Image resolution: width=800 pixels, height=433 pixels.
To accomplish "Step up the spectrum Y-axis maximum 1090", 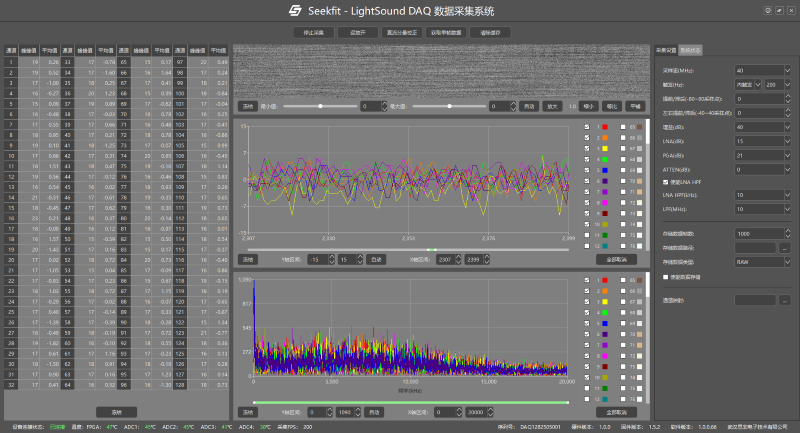I will click(358, 410).
